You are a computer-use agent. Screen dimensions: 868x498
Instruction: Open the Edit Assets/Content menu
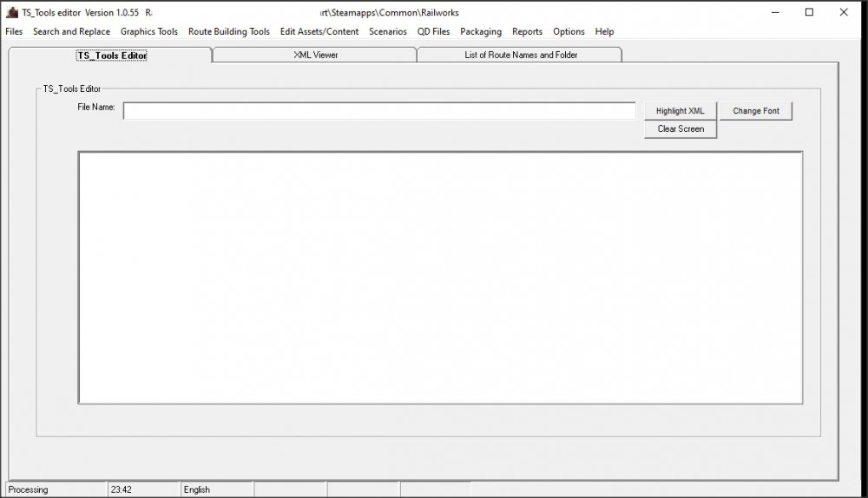point(319,31)
